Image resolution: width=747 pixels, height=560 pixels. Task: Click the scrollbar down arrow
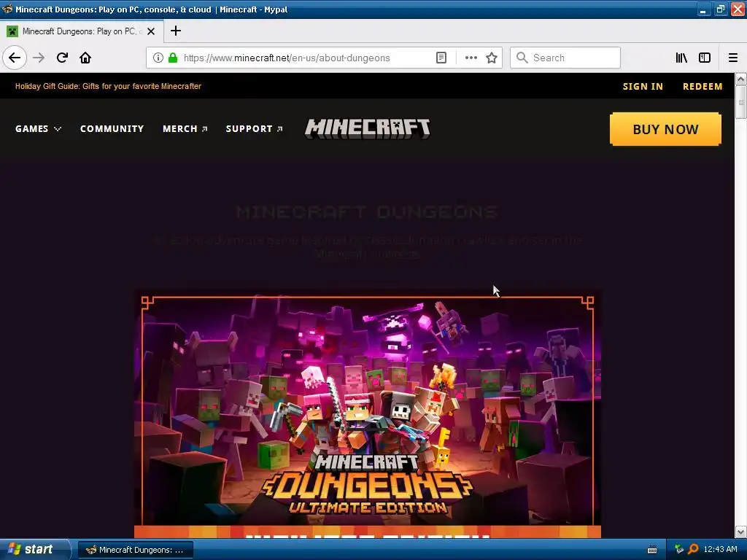741,532
